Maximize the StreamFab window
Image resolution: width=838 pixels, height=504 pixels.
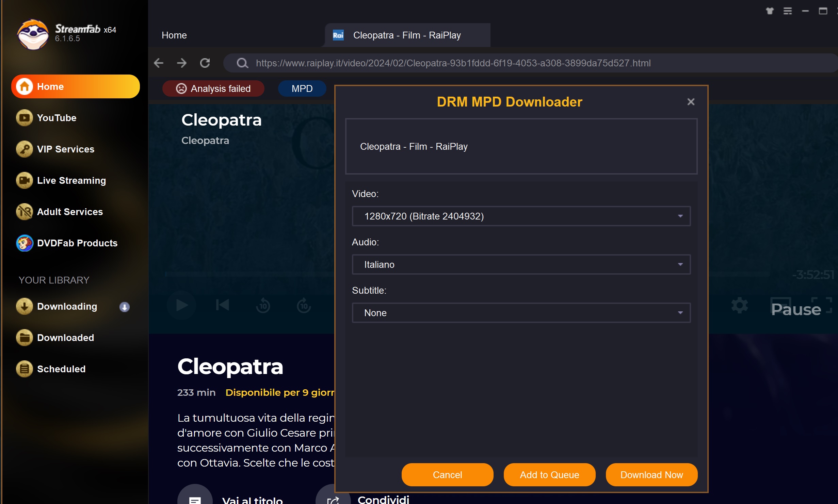click(x=823, y=11)
